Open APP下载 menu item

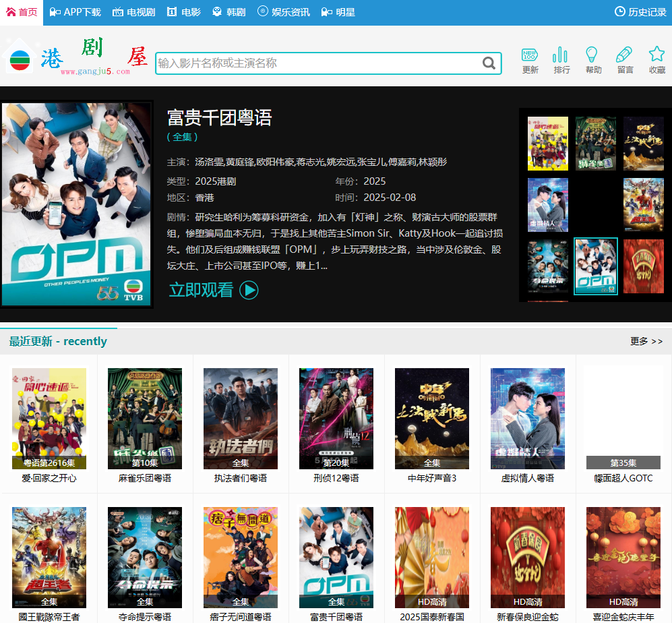[75, 12]
